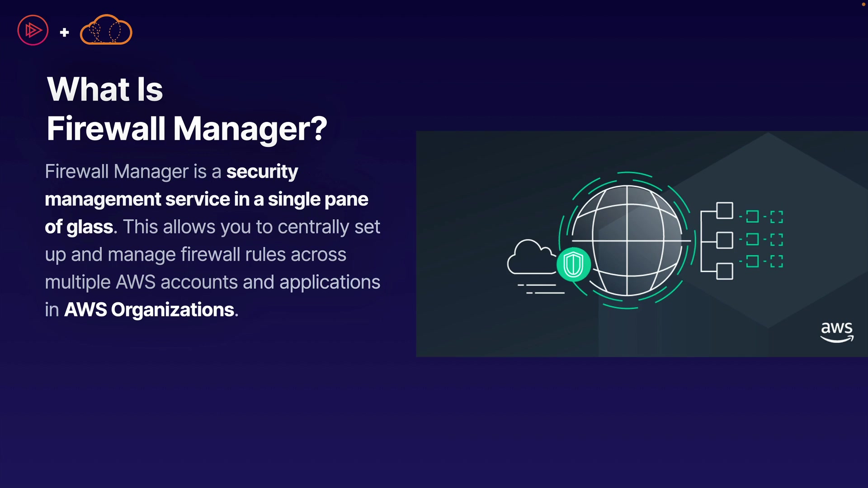868x488 pixels.
Task: Click the top white hierarchy box
Action: tap(725, 211)
